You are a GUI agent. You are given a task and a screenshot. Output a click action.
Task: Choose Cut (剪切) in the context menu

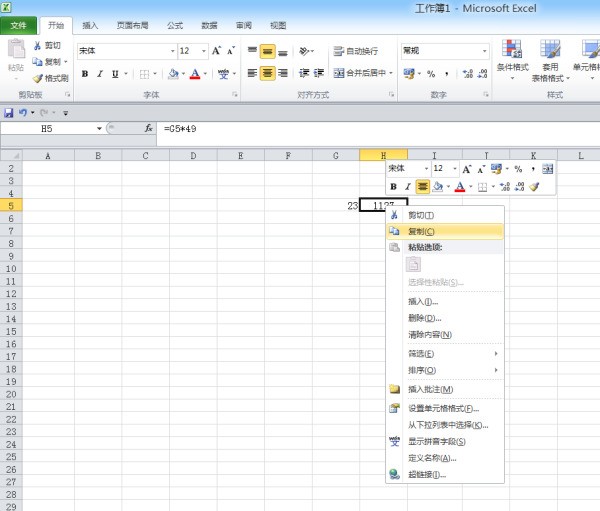[x=445, y=215]
